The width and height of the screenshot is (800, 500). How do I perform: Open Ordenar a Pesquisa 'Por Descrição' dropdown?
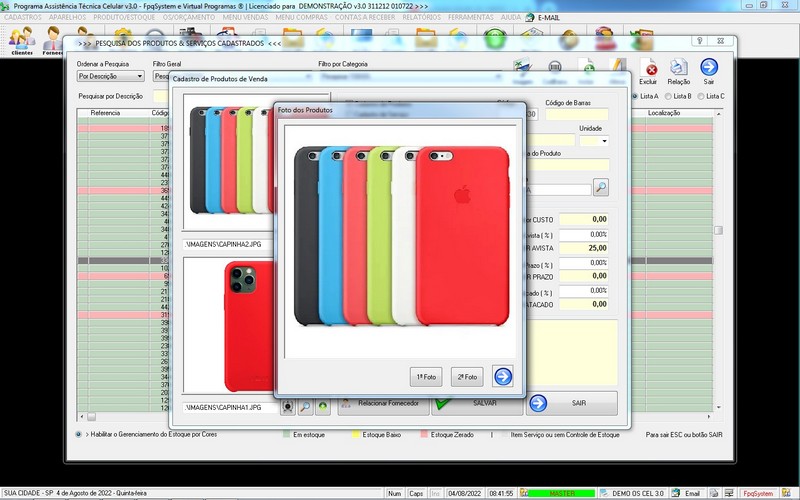tap(110, 76)
